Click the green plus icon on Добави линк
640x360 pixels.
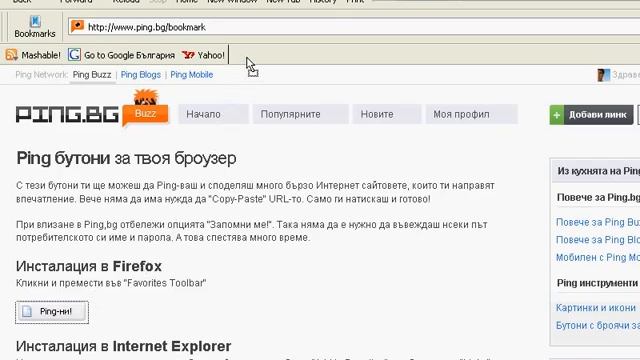coord(557,115)
